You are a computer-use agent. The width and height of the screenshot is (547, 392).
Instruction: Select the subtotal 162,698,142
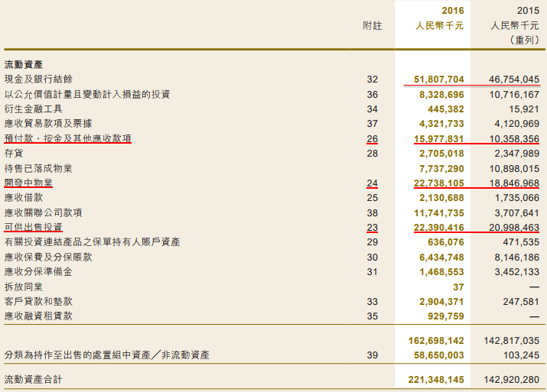pos(436,341)
